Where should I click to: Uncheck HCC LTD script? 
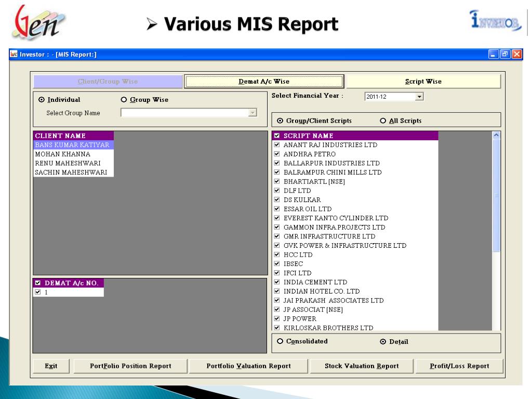tap(277, 255)
